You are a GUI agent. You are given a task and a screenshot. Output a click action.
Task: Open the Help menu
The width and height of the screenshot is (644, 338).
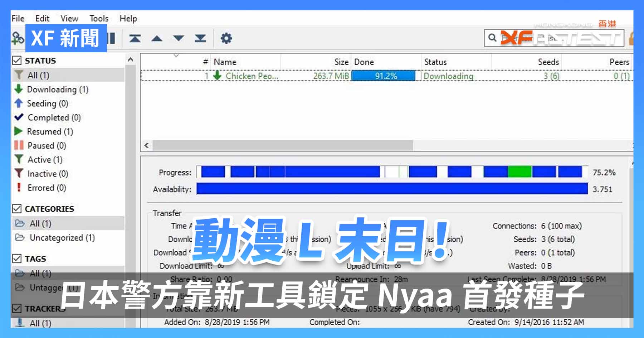click(x=128, y=18)
